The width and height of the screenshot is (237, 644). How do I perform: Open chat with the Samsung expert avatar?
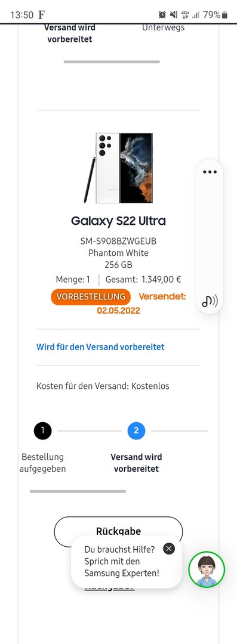pyautogui.click(x=207, y=569)
